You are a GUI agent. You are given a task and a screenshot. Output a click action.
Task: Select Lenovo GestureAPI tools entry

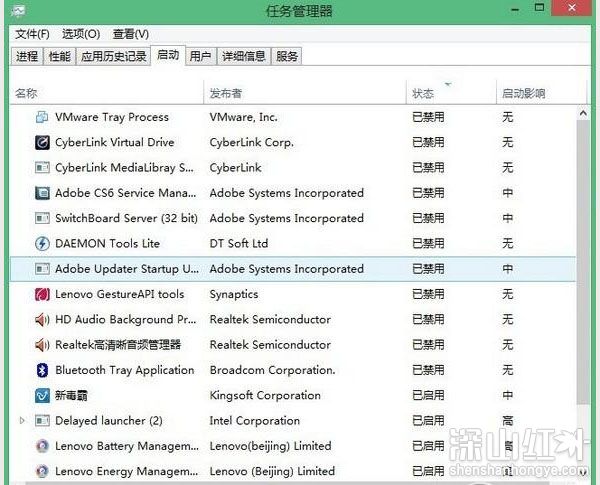pos(120,294)
